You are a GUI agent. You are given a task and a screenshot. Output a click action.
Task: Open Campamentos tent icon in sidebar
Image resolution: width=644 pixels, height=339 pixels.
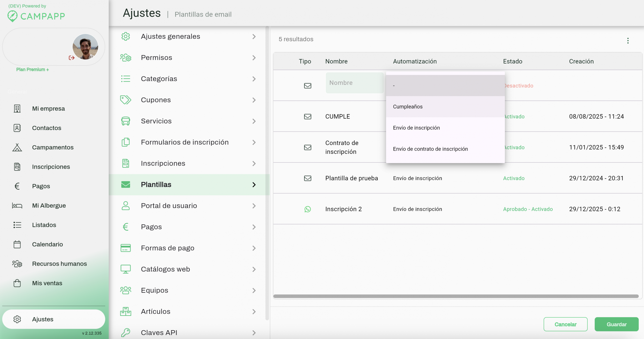[17, 147]
